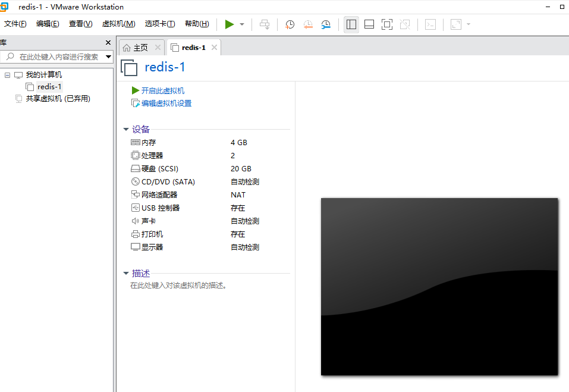
Task: Click the CD/DVD (SATA) device row
Action: (x=210, y=182)
